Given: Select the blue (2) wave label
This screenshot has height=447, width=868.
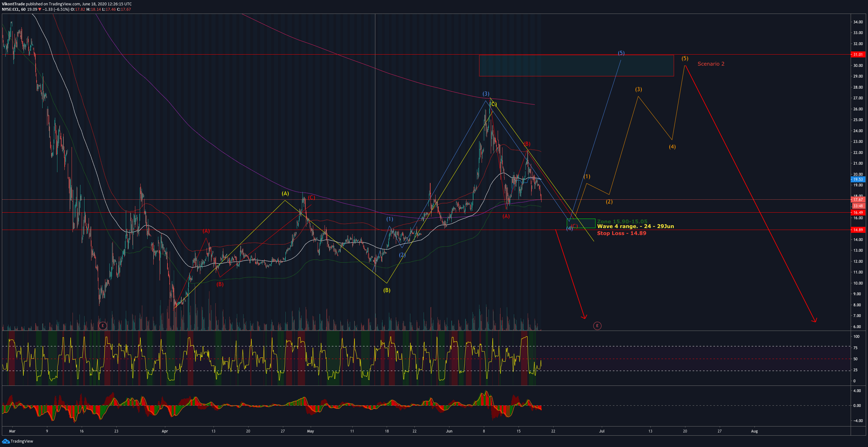Looking at the screenshot, I should coord(402,255).
